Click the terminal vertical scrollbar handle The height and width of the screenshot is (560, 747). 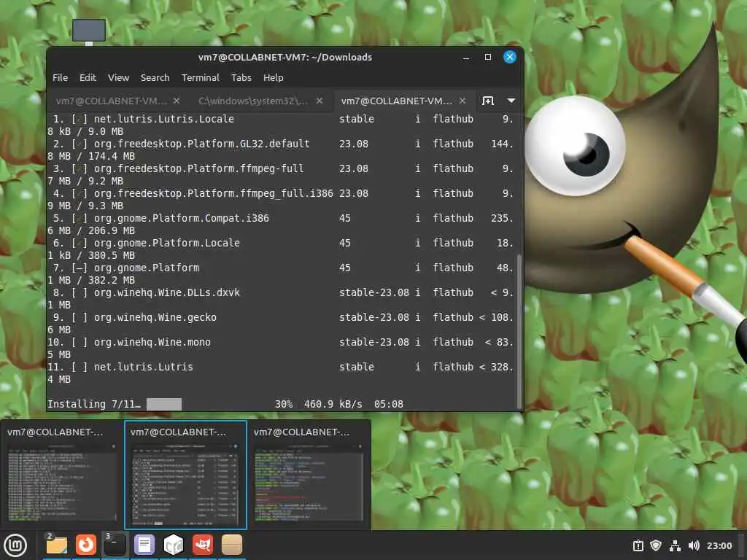(x=519, y=331)
